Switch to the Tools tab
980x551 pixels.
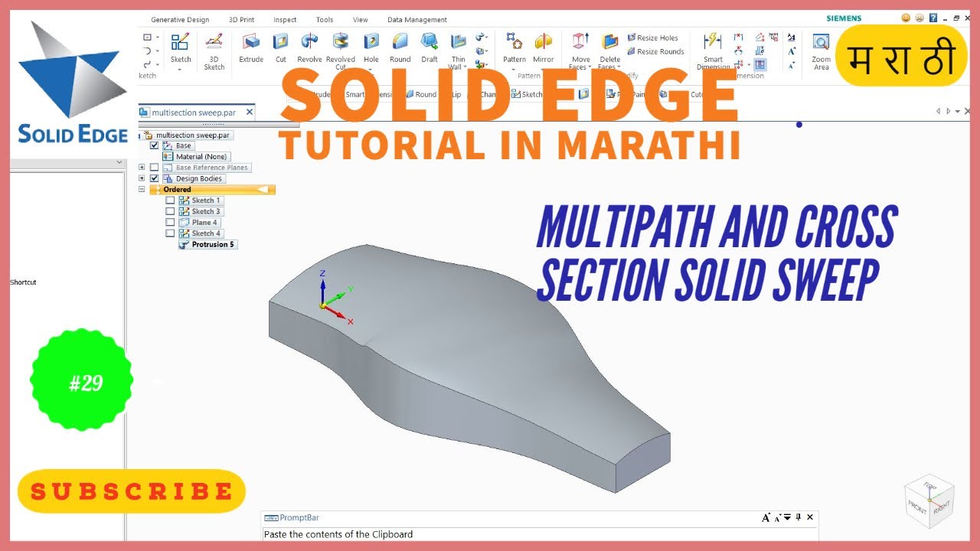tap(325, 20)
